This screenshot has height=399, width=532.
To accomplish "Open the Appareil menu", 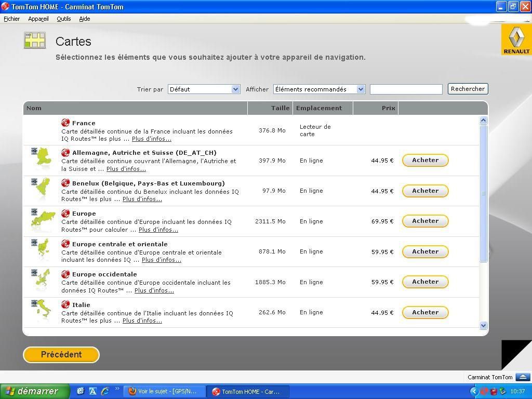I will (x=38, y=19).
